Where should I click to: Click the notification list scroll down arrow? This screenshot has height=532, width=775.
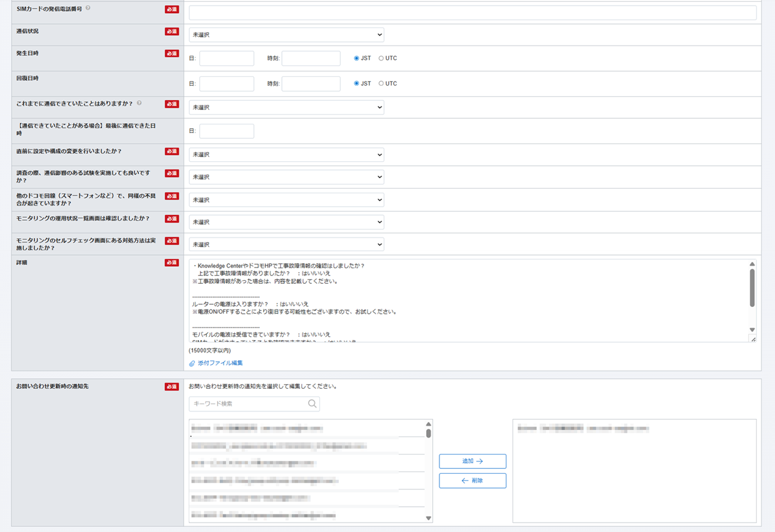428,518
